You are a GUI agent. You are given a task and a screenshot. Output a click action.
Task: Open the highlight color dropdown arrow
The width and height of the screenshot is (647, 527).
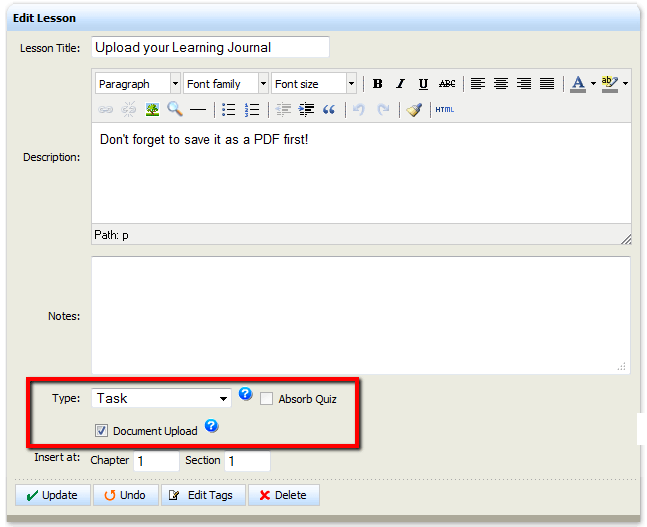click(626, 84)
